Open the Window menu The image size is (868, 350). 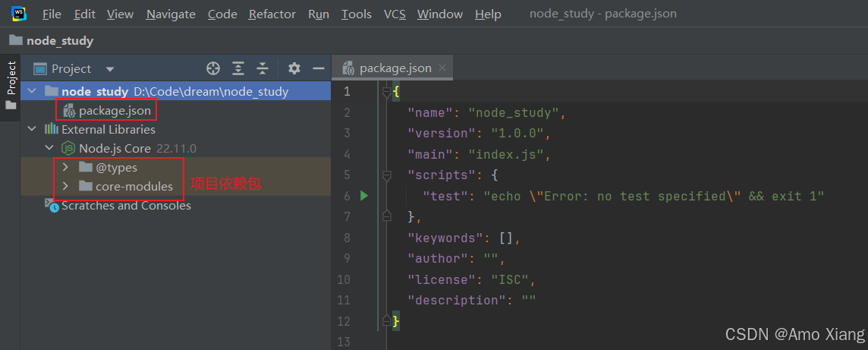[x=440, y=14]
